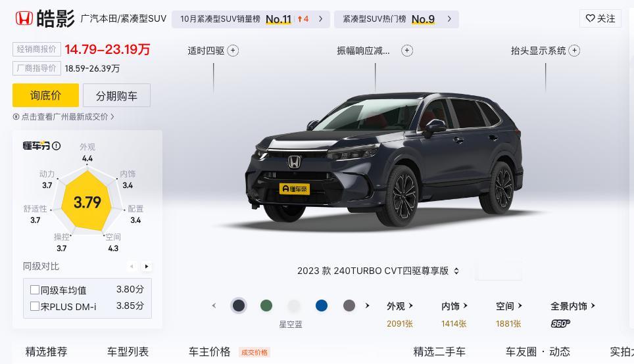Viewport: 634px width, 364px height.
Task: Switch to the 精选二手车 tab
Action: click(x=439, y=352)
